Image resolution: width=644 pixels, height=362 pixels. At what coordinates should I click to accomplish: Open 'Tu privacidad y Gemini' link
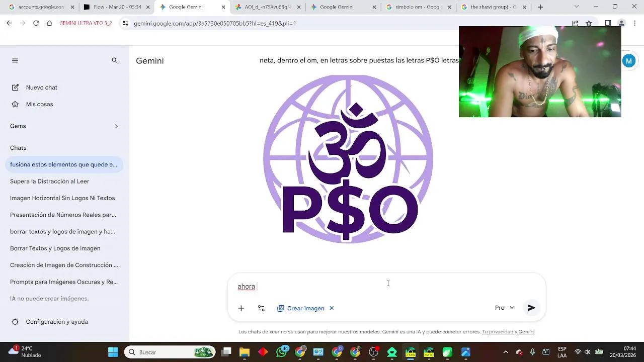pyautogui.click(x=508, y=332)
